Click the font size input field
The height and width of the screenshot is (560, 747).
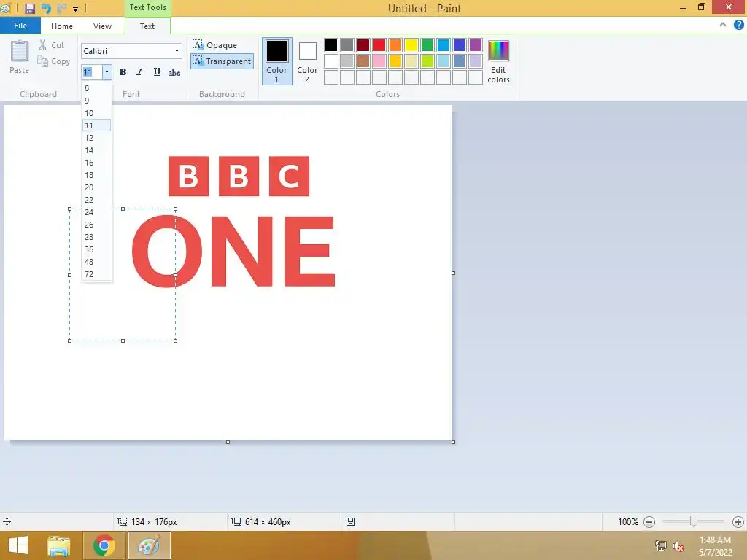(x=91, y=72)
